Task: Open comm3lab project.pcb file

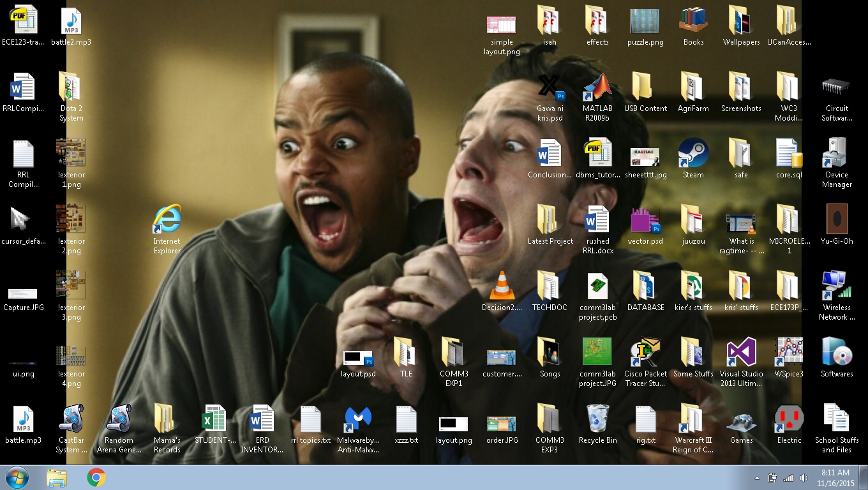Action: coord(597,286)
